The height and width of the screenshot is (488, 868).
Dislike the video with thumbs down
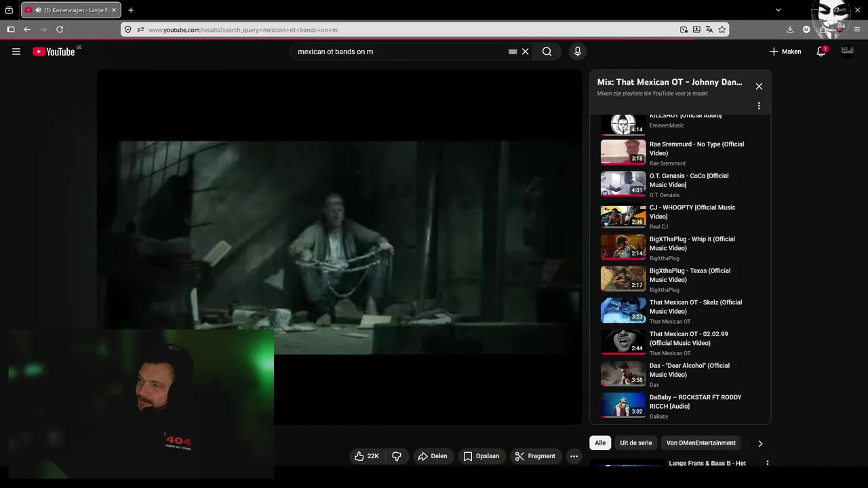pos(397,456)
